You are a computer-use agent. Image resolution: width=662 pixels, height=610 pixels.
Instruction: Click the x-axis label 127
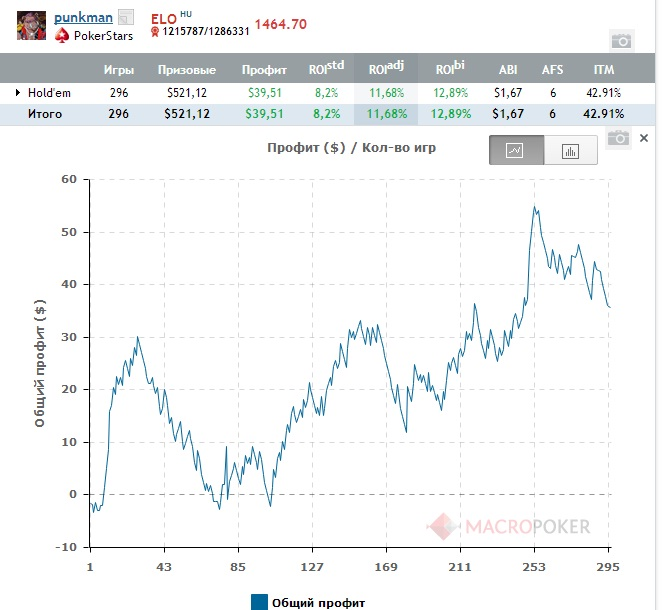tap(312, 567)
